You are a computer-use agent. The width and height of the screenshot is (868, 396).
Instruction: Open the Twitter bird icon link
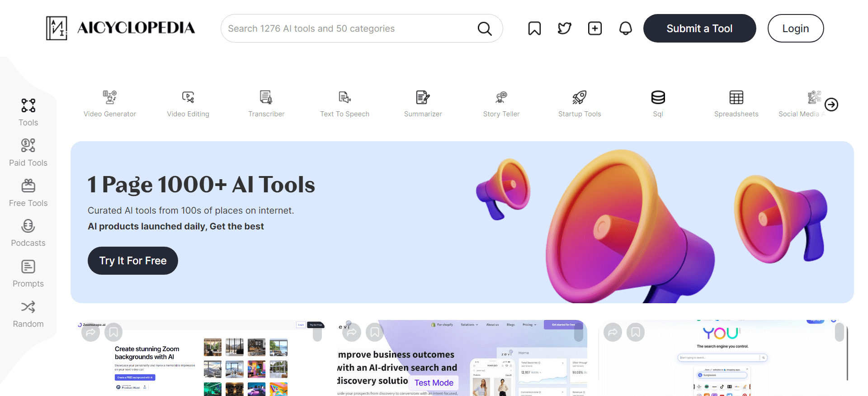click(x=564, y=29)
